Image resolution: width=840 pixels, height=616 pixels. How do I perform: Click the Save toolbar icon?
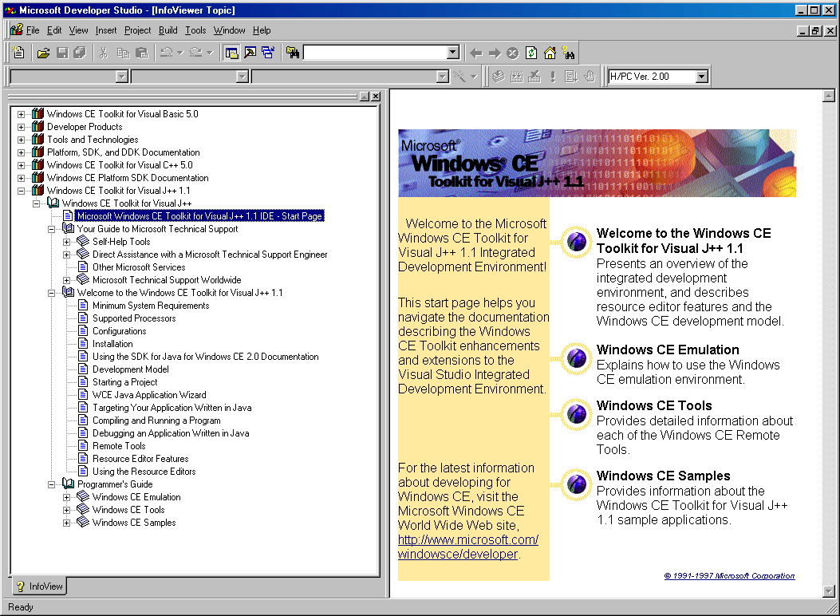(62, 53)
